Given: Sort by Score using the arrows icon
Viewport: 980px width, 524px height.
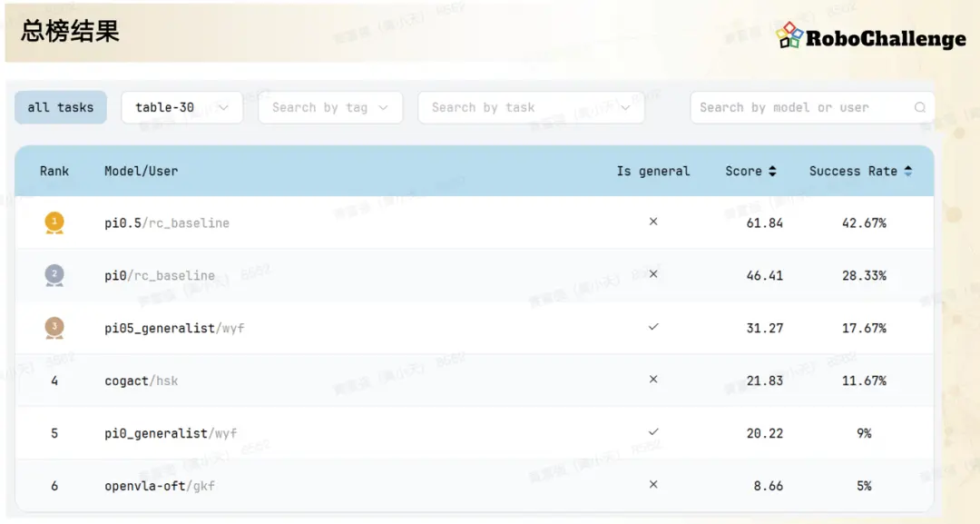Looking at the screenshot, I should click(772, 171).
